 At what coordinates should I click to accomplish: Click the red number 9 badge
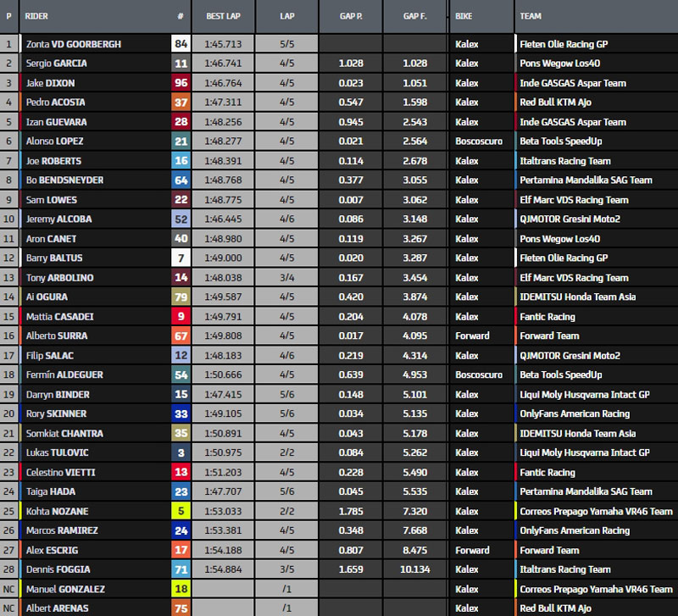(x=181, y=317)
